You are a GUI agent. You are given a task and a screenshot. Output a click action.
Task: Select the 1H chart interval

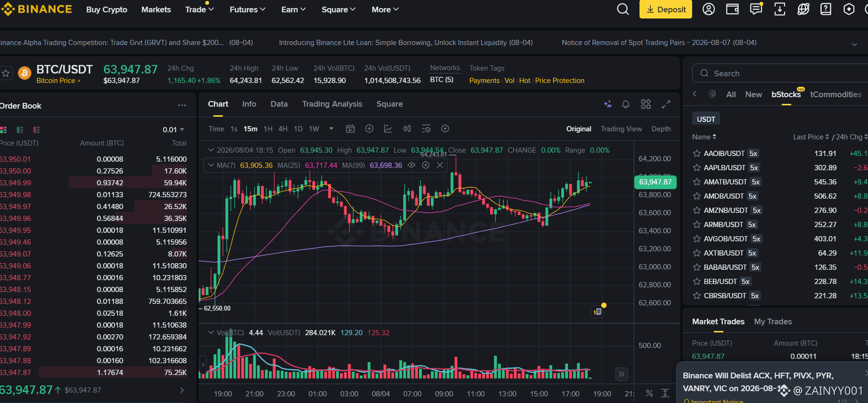pyautogui.click(x=268, y=129)
